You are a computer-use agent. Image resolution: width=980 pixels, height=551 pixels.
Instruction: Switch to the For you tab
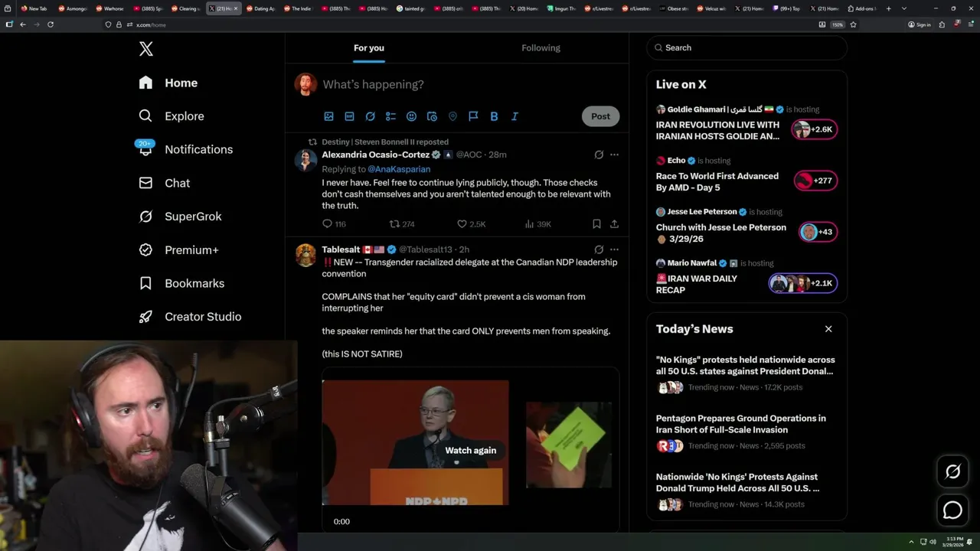[x=369, y=47]
